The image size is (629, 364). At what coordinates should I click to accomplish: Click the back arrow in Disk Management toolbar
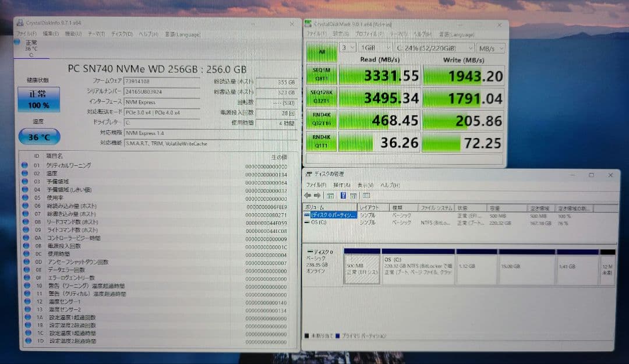tap(309, 196)
